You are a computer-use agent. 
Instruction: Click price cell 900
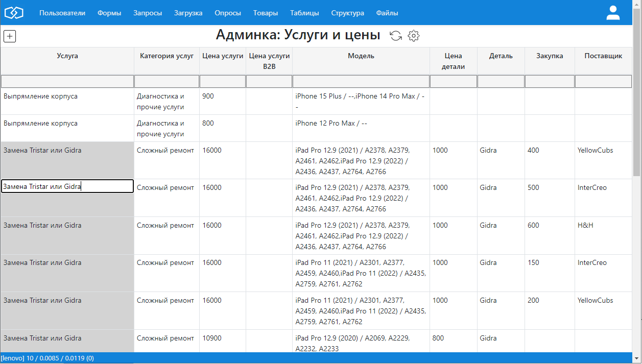[x=223, y=101]
